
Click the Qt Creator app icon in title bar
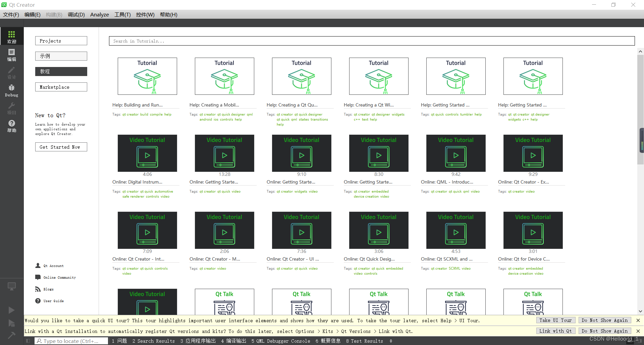point(4,5)
